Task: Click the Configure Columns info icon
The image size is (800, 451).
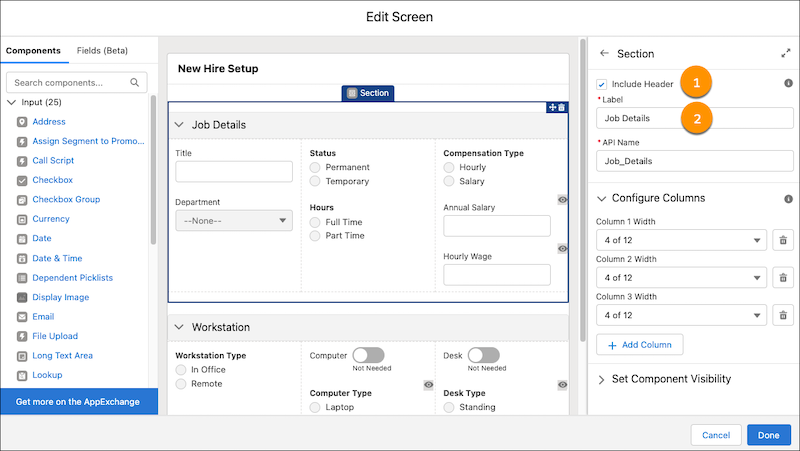Action: pos(788,198)
